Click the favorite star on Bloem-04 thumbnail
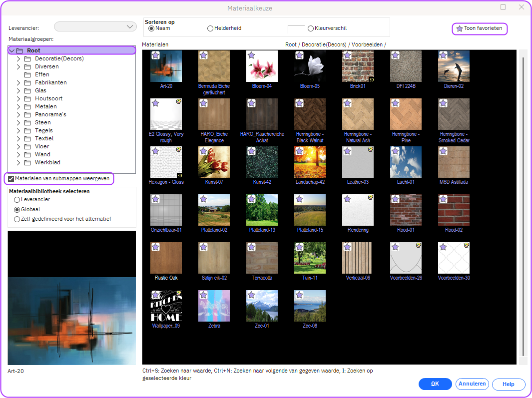 (251, 55)
